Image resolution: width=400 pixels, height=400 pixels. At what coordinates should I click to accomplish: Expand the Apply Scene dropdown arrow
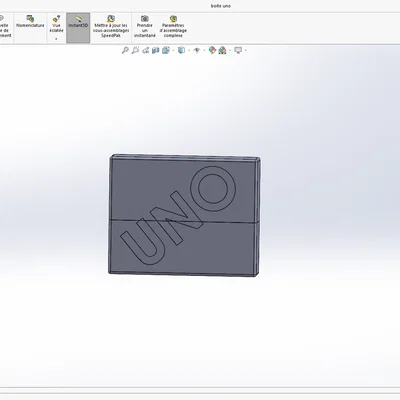pyautogui.click(x=230, y=51)
